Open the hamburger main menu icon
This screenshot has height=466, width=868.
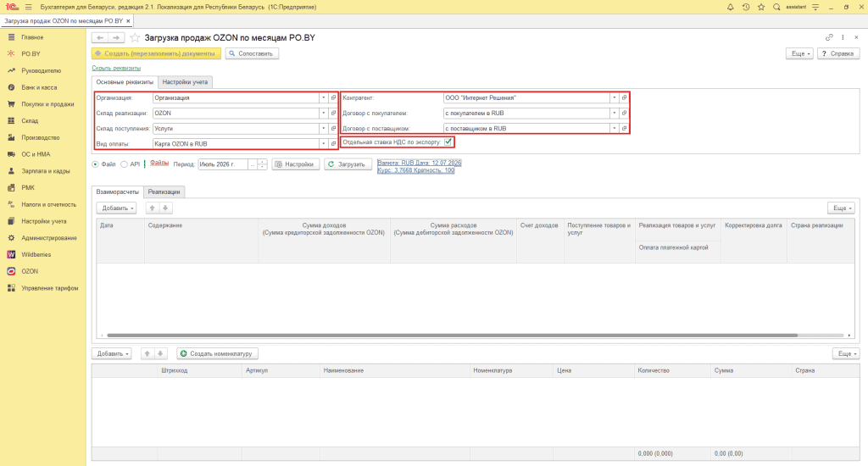29,7
